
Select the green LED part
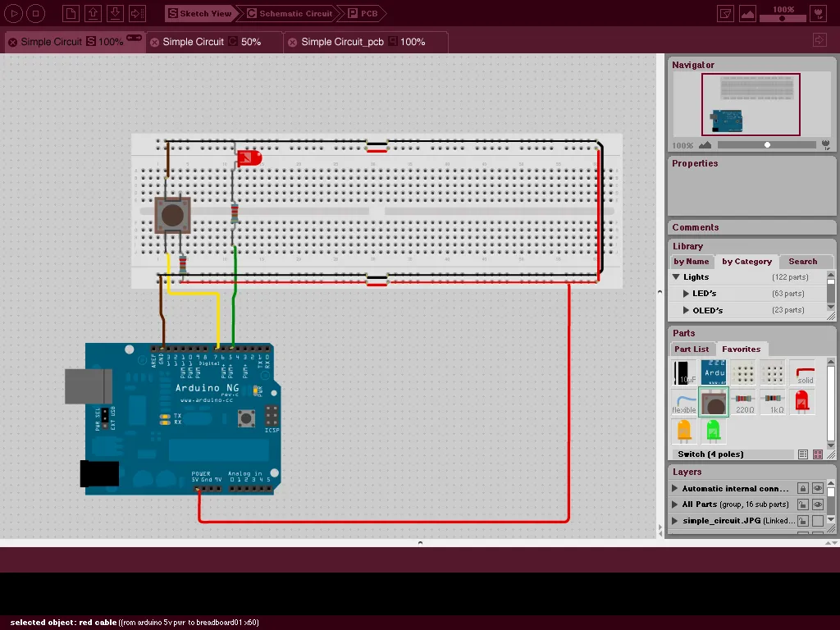[713, 431]
